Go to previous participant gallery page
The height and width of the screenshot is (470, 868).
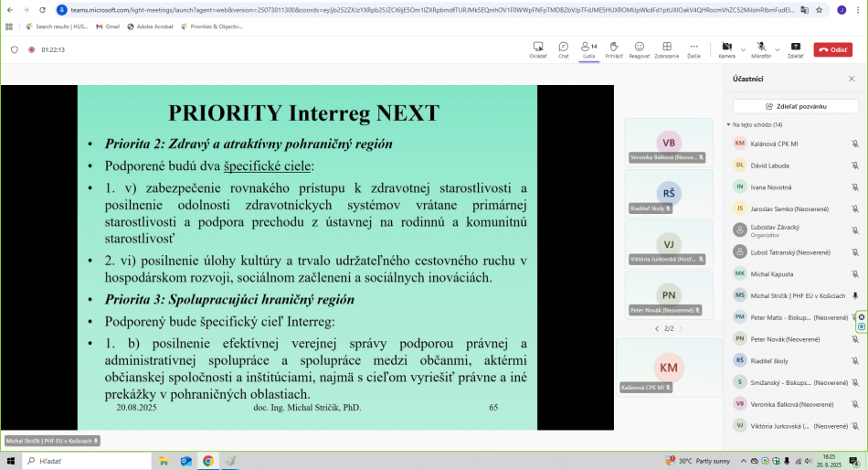656,328
